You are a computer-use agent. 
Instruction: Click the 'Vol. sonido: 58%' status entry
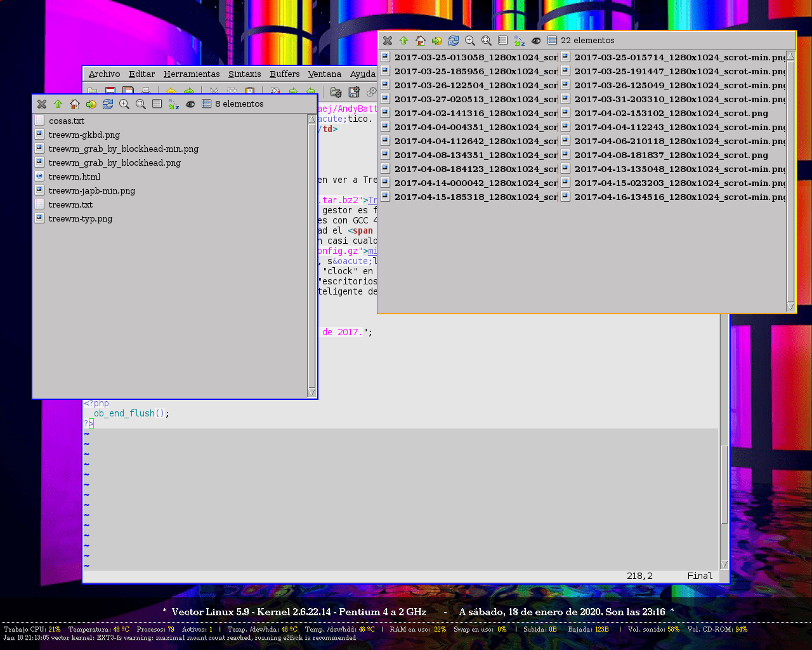(653, 630)
